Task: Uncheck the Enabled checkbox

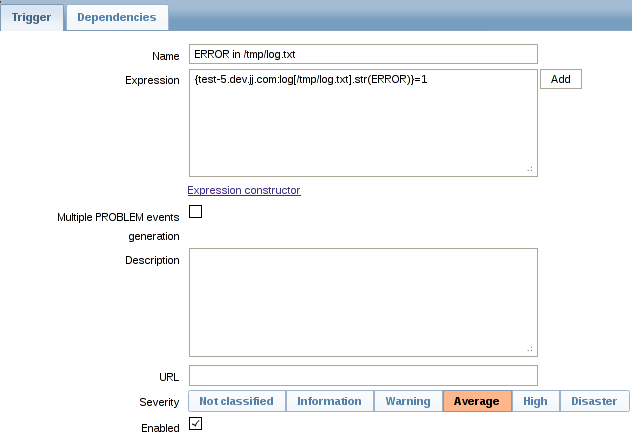Action: 196,424
